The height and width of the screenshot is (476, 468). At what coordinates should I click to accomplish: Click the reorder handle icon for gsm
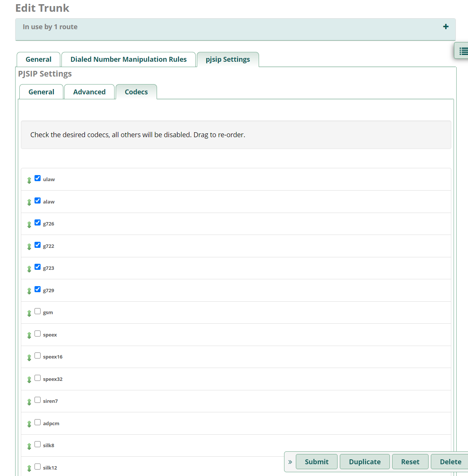29,313
